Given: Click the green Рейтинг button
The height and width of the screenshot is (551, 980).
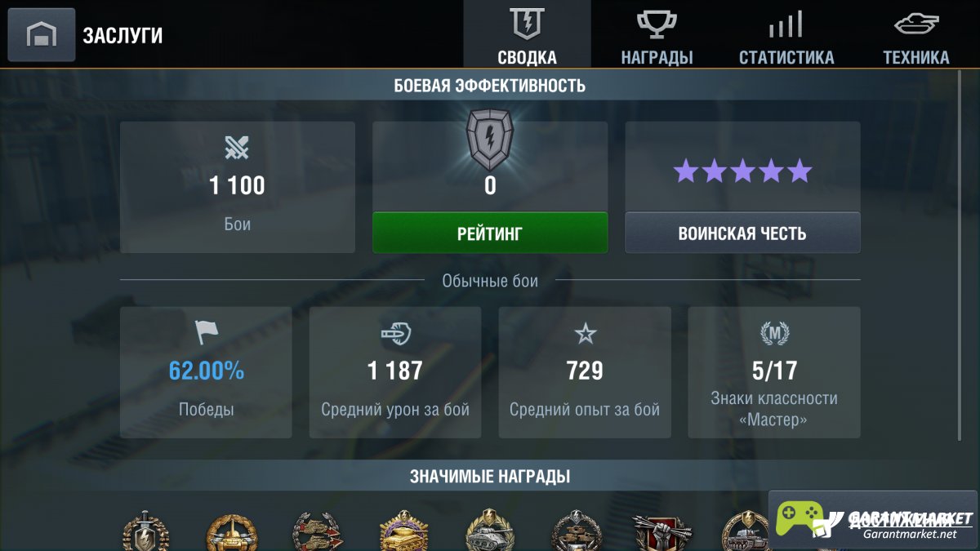Looking at the screenshot, I should click(490, 233).
